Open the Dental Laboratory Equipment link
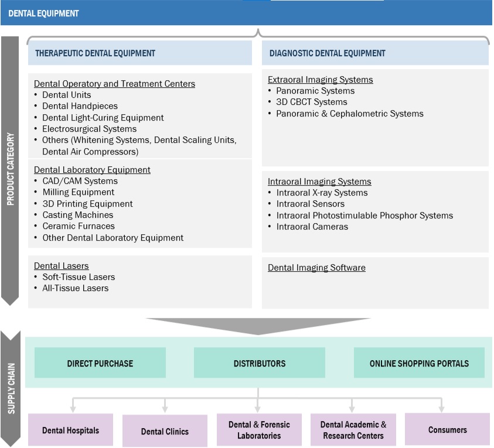Viewport: 494px width, 448px height. click(92, 170)
